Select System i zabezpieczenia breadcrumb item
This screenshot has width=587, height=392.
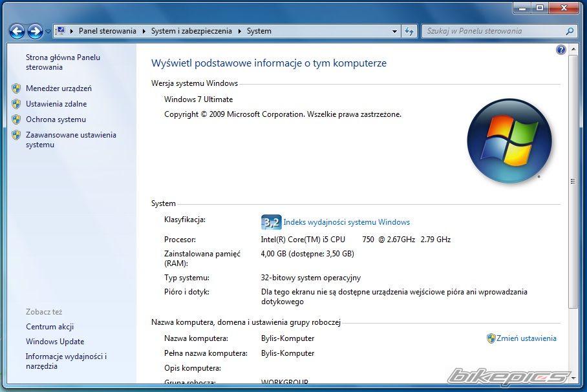point(191,31)
